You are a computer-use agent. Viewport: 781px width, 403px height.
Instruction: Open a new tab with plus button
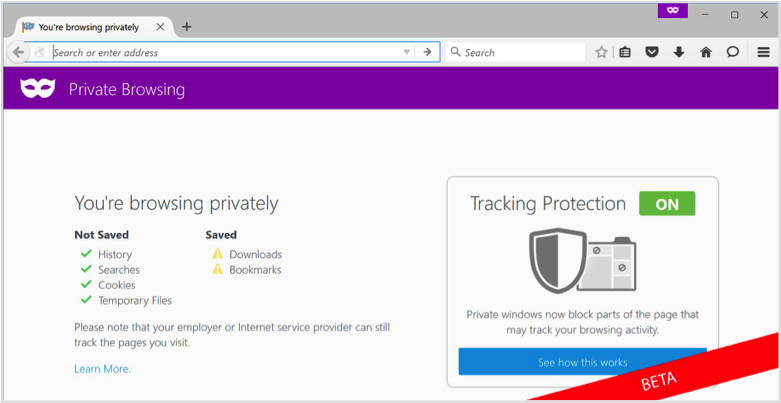click(x=186, y=27)
